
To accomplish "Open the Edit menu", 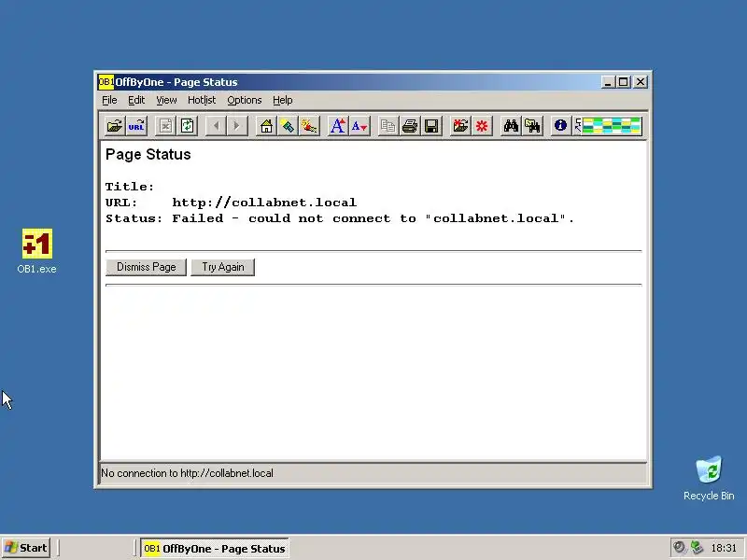I will tap(136, 100).
